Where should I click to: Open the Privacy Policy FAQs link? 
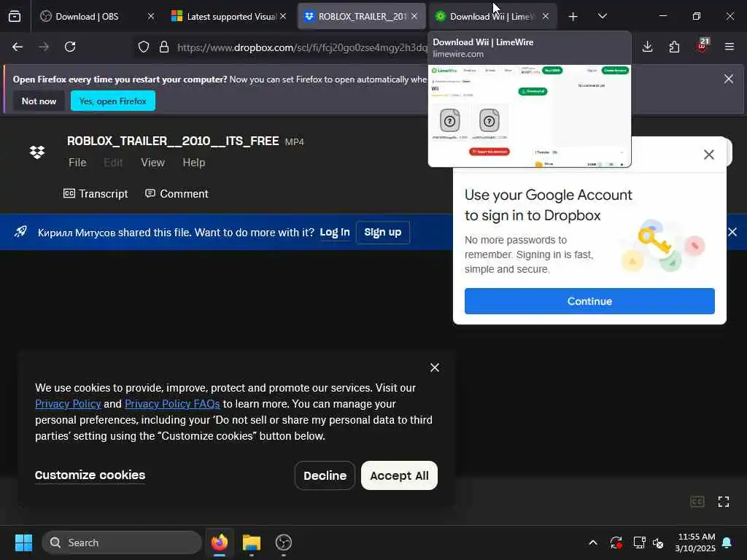(x=172, y=404)
